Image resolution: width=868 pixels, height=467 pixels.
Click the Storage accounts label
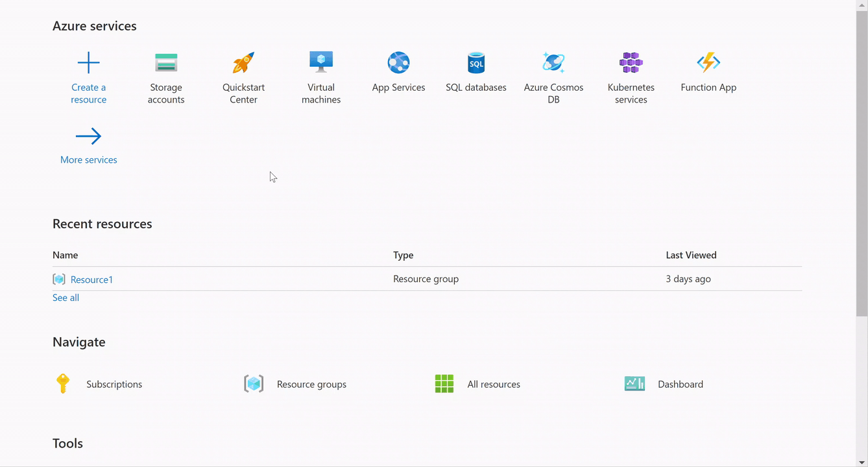click(x=166, y=93)
